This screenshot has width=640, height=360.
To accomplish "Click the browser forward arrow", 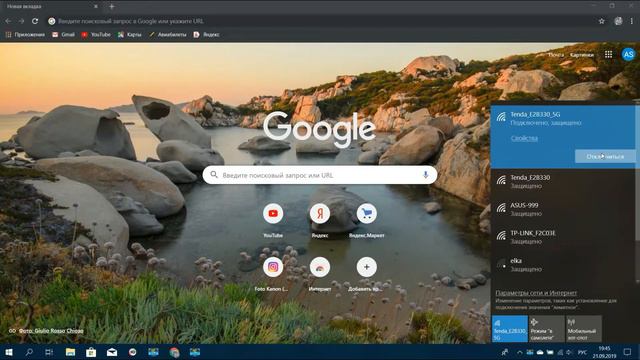I will point(21,21).
